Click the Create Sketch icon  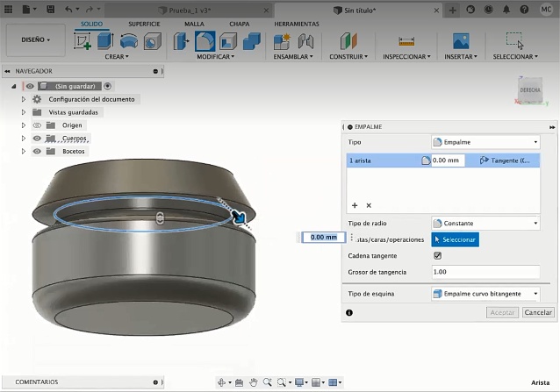tap(83, 41)
